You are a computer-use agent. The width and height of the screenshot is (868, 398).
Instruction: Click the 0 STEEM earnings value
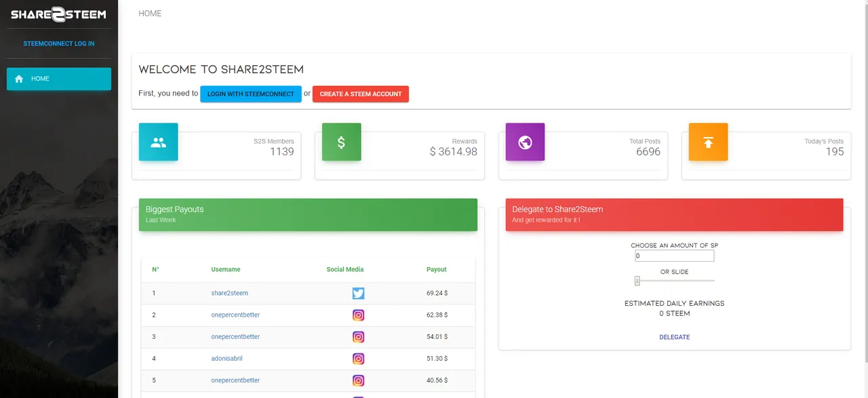coord(675,314)
